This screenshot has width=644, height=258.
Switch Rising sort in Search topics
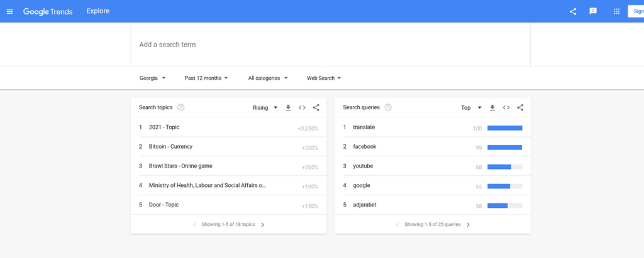tap(265, 108)
